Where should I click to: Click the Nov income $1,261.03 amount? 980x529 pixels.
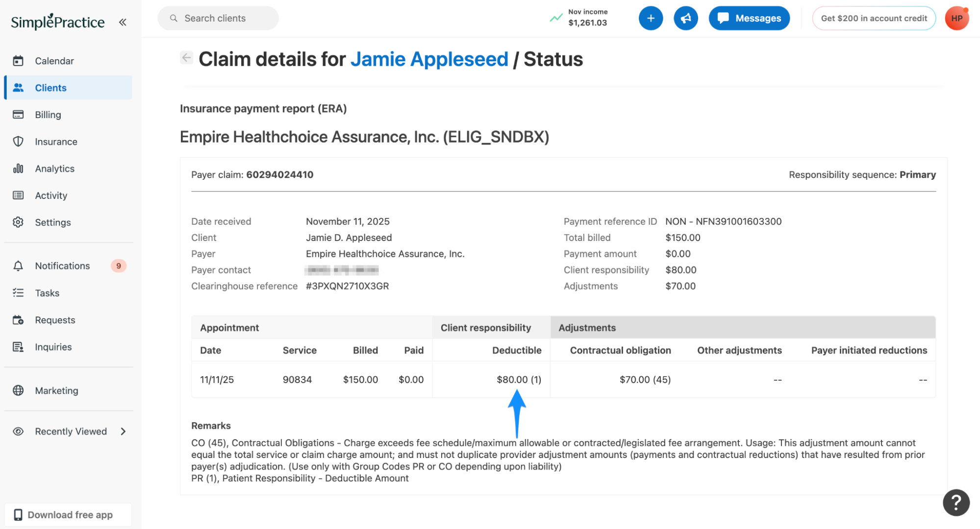point(587,23)
